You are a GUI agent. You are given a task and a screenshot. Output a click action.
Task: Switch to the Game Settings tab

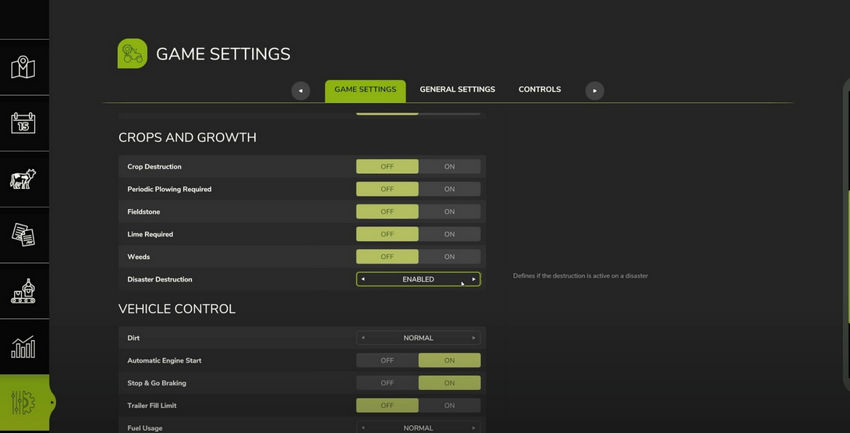point(365,90)
